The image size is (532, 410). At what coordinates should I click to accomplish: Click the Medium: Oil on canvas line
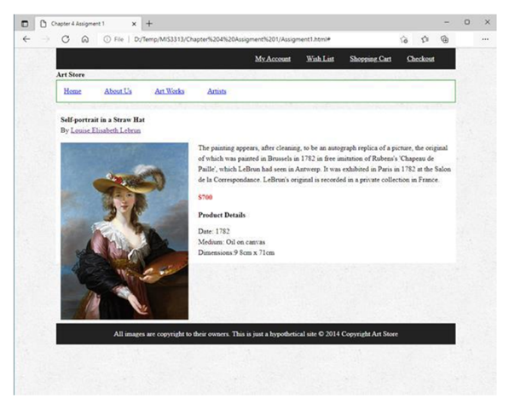pos(231,242)
